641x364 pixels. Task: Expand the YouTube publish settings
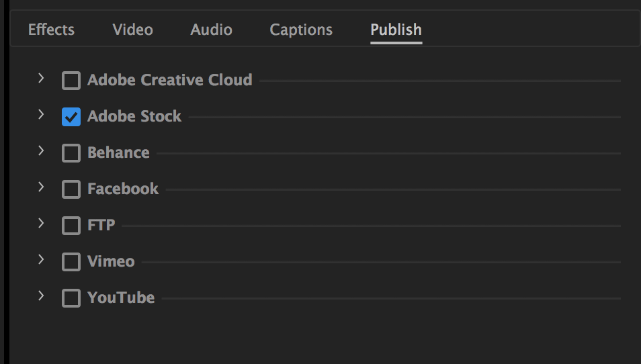click(x=41, y=295)
